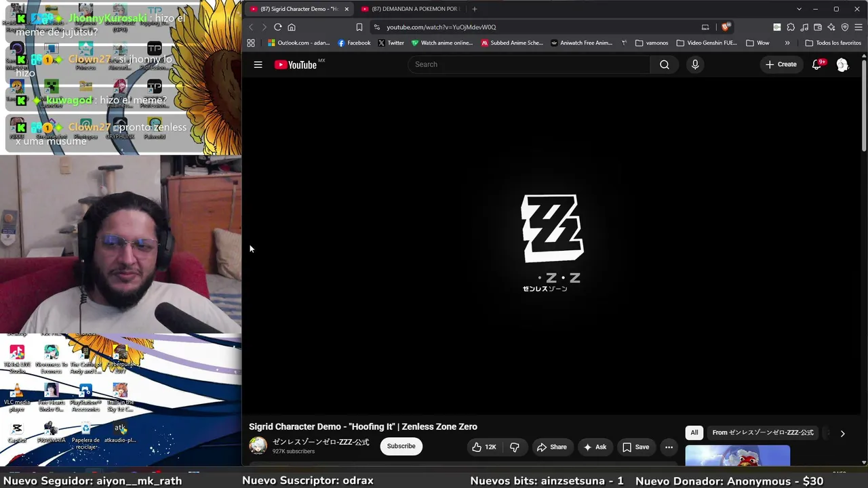Screen dimensions: 868x488
Task: Open atkaudio desktop shortcut
Action: 120,433
